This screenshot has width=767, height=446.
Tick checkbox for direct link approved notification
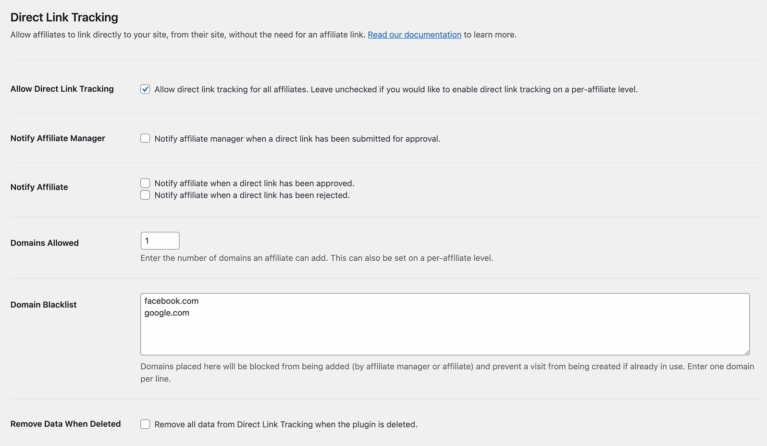point(145,183)
